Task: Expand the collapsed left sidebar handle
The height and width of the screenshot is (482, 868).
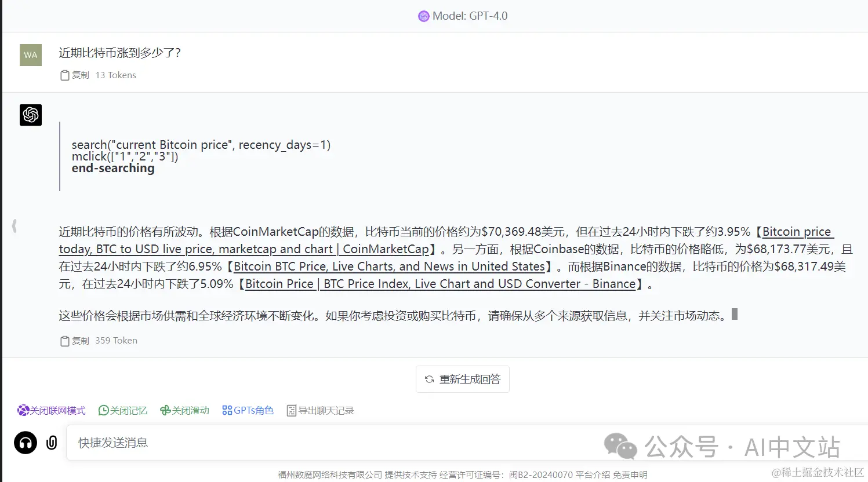Action: [14, 226]
